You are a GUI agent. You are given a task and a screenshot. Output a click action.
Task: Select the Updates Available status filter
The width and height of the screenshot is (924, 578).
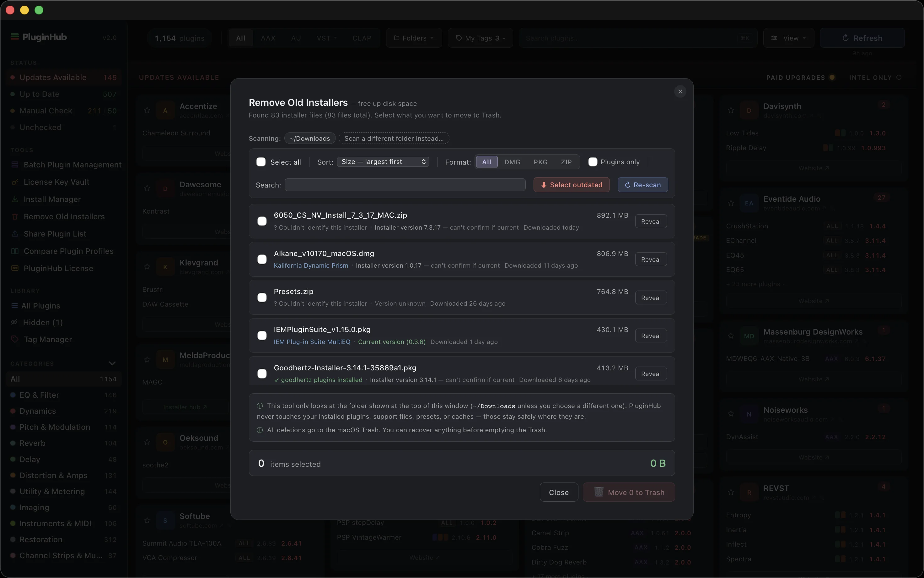tap(64, 78)
